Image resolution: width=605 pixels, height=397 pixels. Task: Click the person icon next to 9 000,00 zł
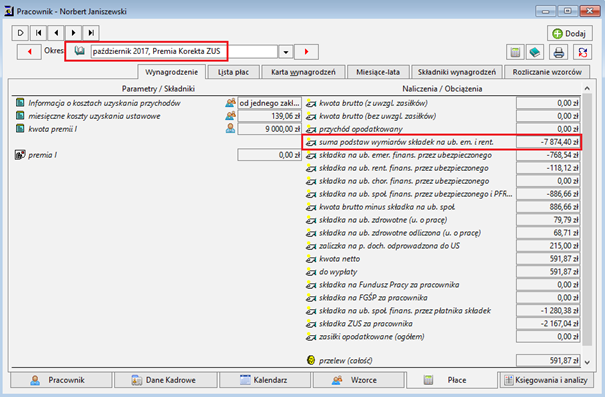click(x=230, y=129)
